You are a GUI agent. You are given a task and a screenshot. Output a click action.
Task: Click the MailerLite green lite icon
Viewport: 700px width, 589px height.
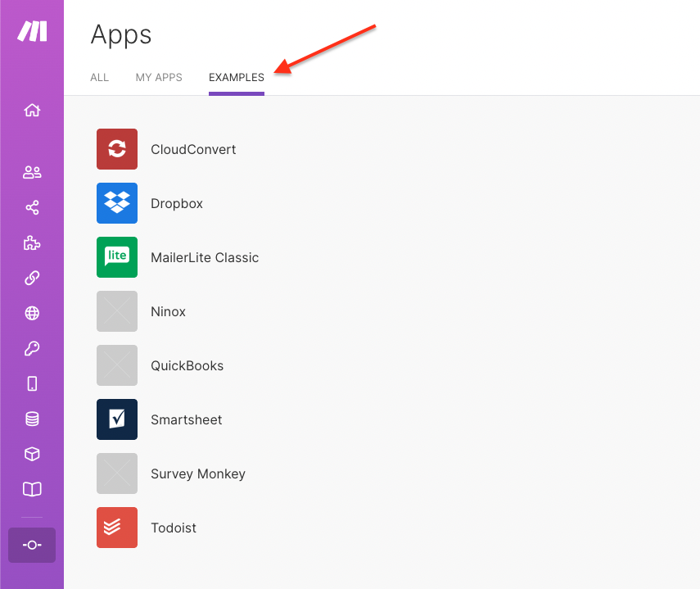[x=117, y=257]
